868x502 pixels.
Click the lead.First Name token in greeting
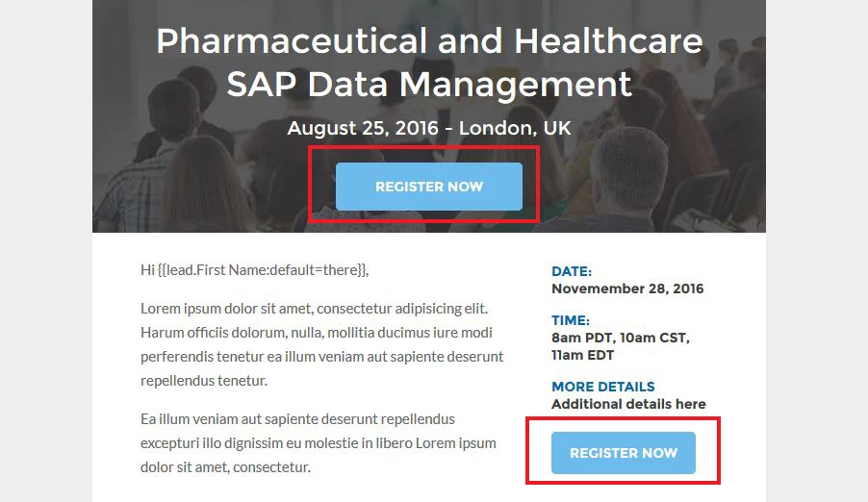pyautogui.click(x=262, y=270)
